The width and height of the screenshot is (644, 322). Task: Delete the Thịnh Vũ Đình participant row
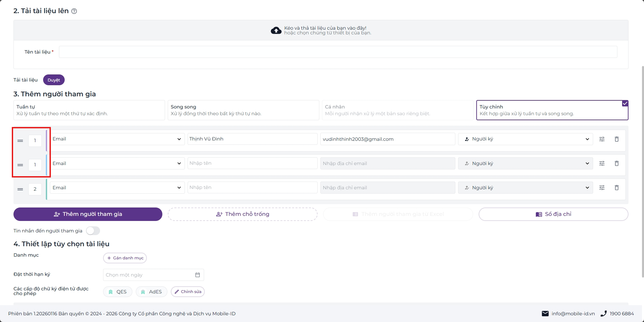tap(617, 139)
